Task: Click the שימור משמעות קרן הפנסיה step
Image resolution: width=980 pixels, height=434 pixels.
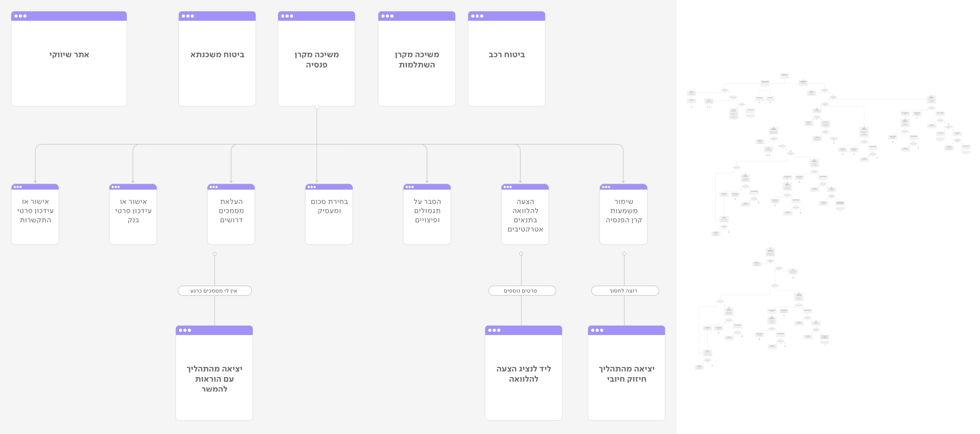Action: pyautogui.click(x=623, y=214)
